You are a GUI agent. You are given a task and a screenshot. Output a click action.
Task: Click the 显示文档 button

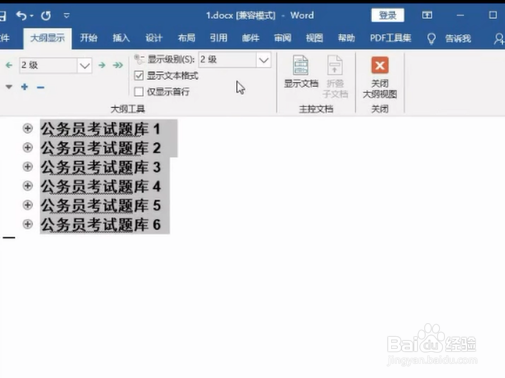click(x=301, y=72)
